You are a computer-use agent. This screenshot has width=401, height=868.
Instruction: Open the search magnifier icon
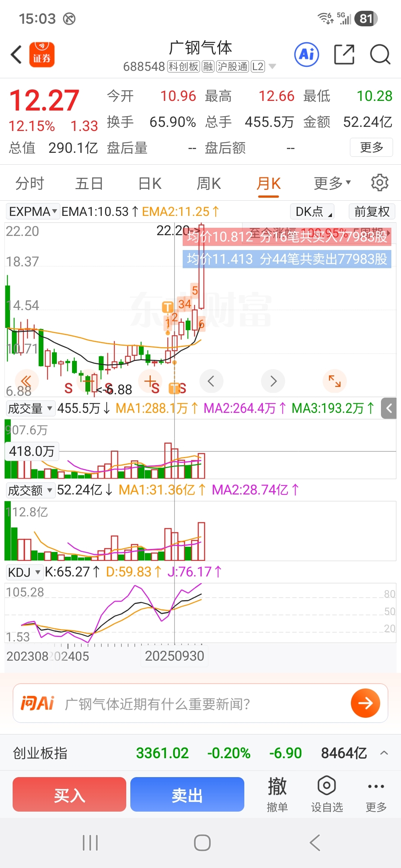pos(380,55)
